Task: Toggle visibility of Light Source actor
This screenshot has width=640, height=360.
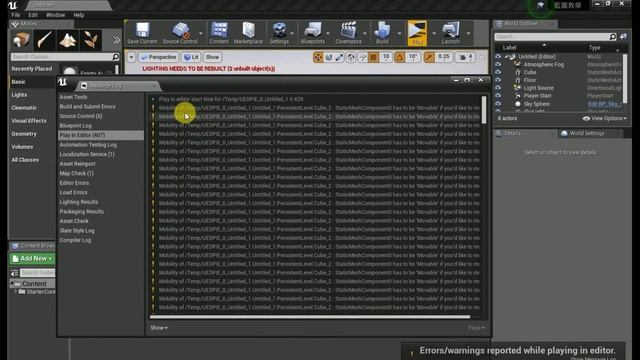Action: tap(498, 88)
